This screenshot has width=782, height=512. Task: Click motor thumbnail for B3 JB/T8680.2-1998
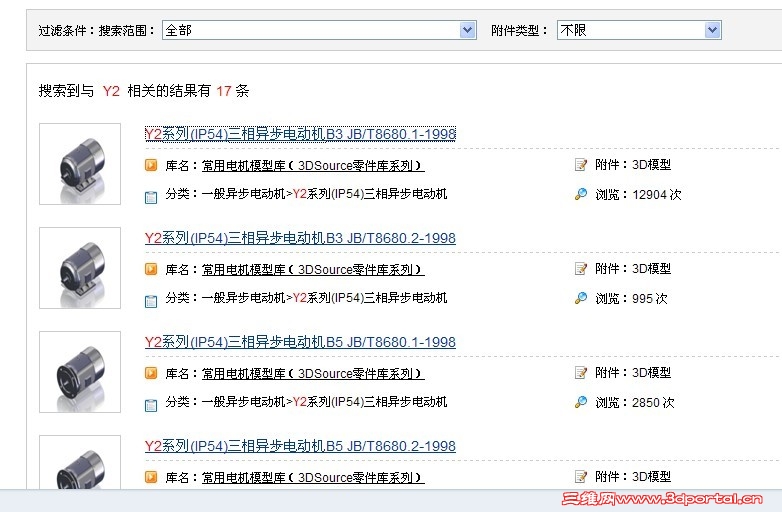pyautogui.click(x=80, y=268)
